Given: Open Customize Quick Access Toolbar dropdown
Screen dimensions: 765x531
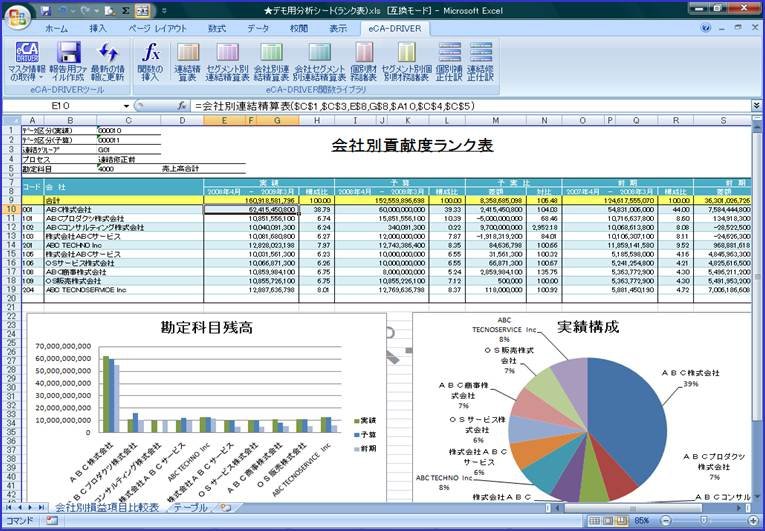Looking at the screenshot, I should coord(164,10).
